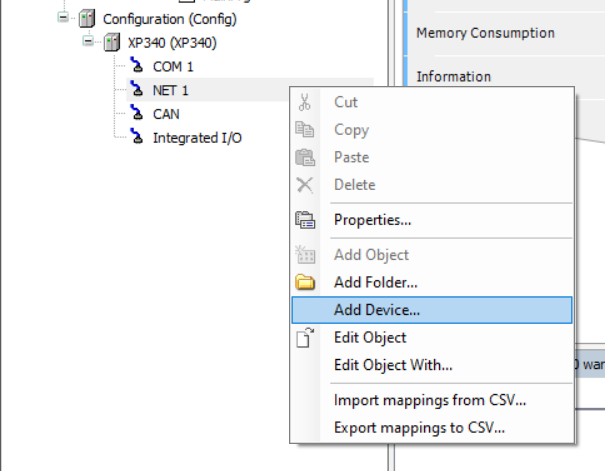605x471 pixels.
Task: Select the CAN tree item
Action: click(166, 114)
